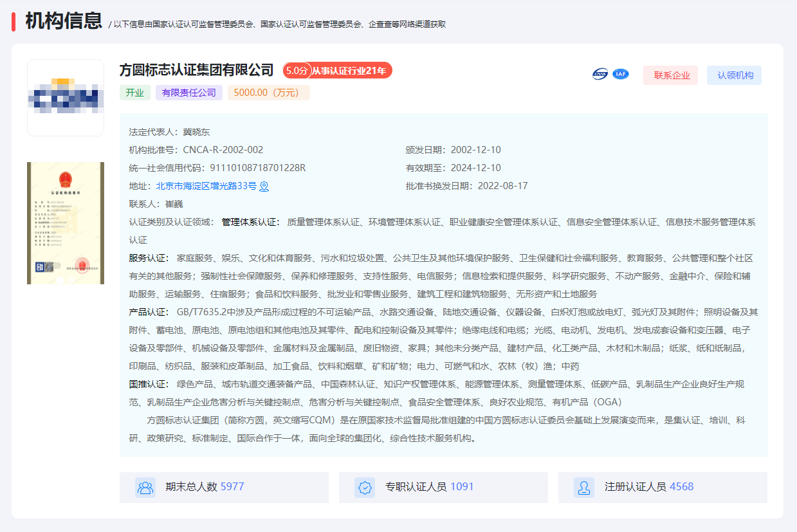Viewport: 797px width, 532px height.
Task: Click the 5.0分 rating badge
Action: click(x=297, y=71)
